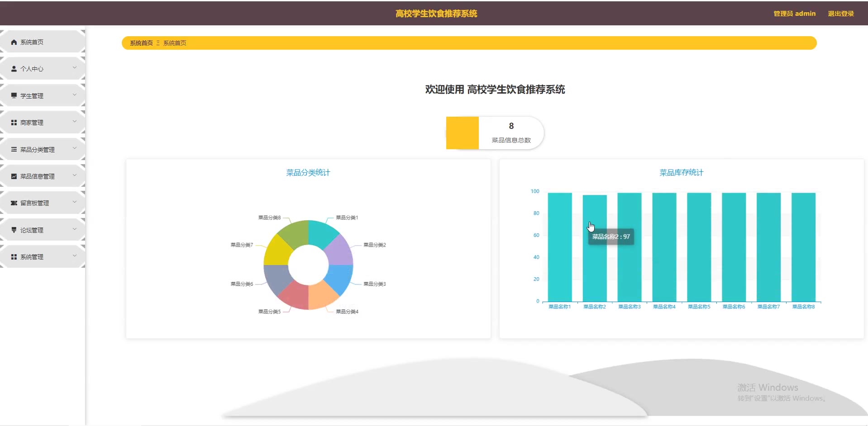868x426 pixels.
Task: Click the yellow block on the statistics card
Action: [x=463, y=133]
